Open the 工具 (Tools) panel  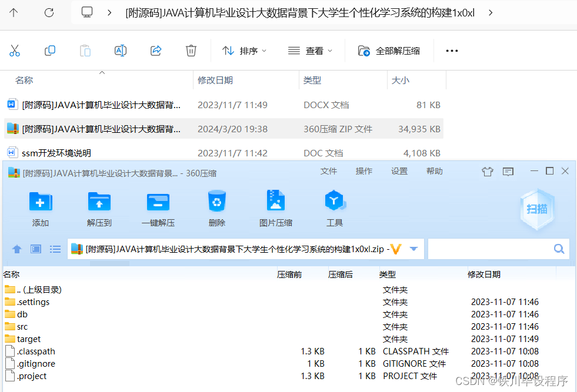tap(335, 207)
